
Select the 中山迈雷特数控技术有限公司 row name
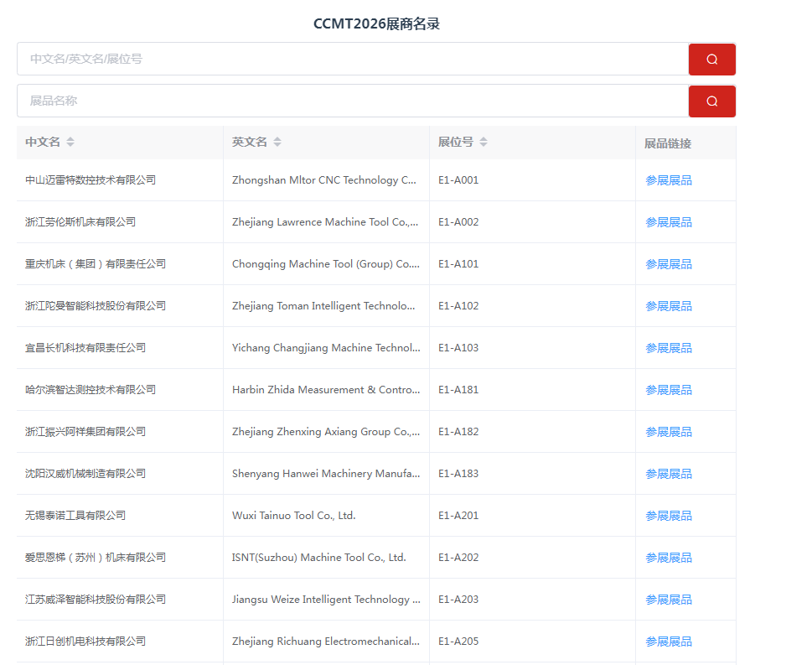(x=91, y=180)
